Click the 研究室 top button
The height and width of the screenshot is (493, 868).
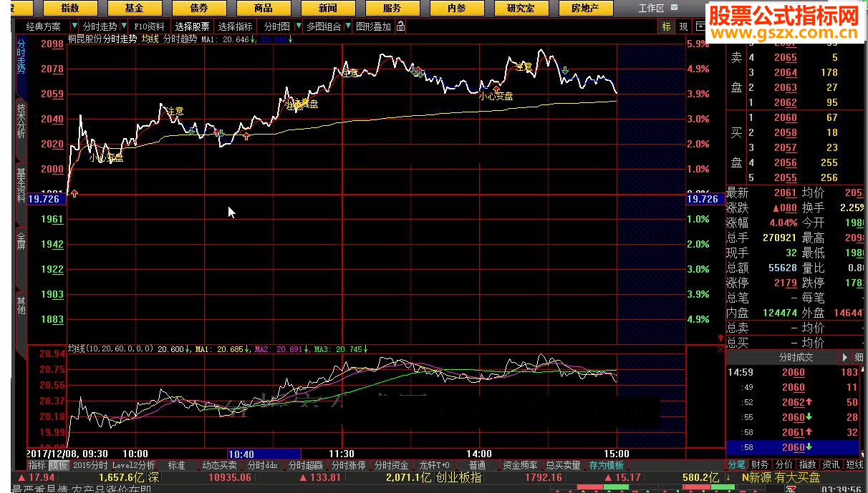coord(521,8)
